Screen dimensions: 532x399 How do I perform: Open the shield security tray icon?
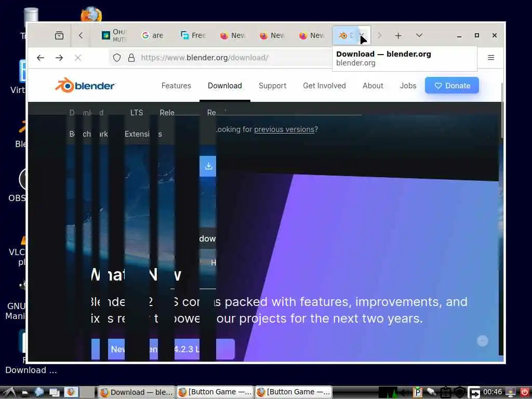459,393
